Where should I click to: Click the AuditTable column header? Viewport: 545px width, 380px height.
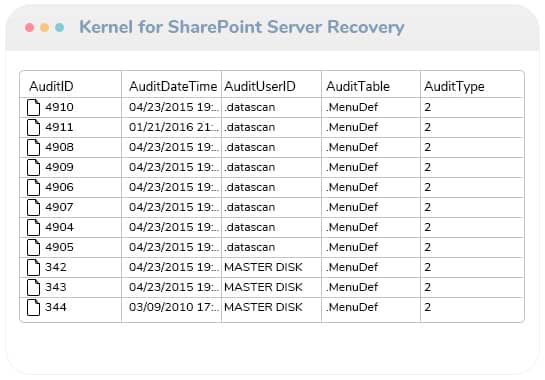358,86
